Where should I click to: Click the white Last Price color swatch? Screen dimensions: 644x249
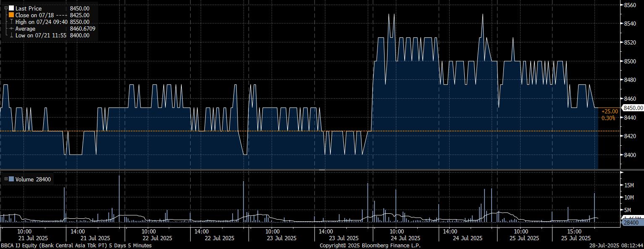(11, 8)
